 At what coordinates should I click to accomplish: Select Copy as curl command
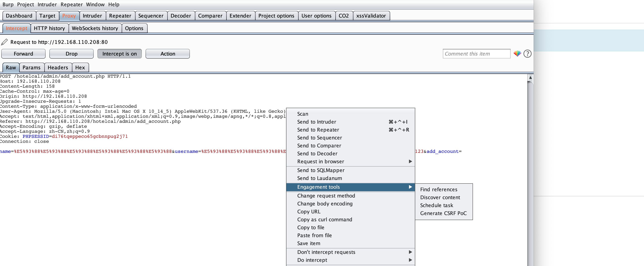coord(325,220)
